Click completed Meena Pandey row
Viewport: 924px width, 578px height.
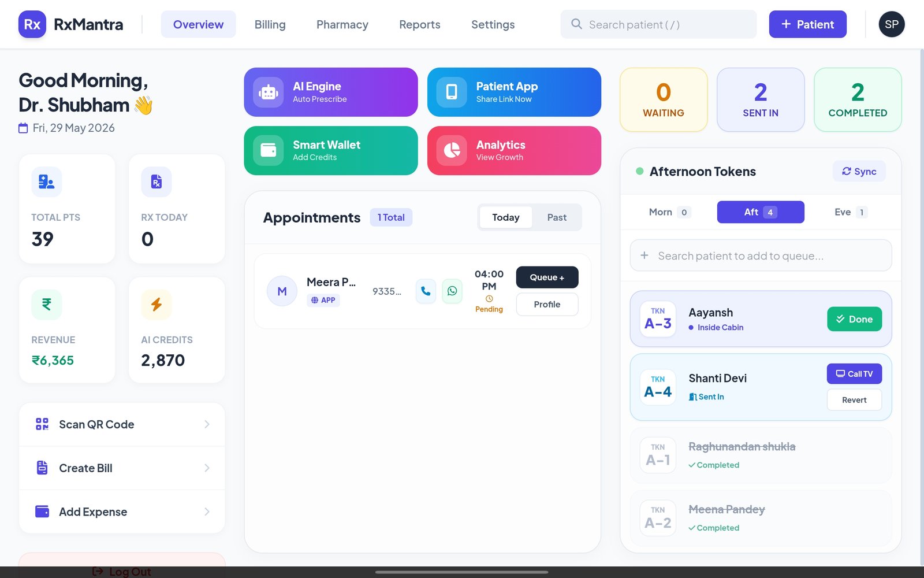tap(761, 518)
